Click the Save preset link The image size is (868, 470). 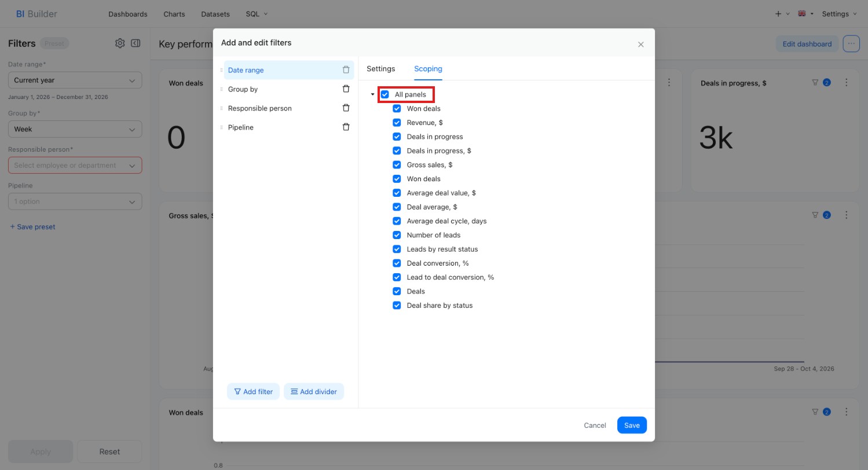pos(32,227)
